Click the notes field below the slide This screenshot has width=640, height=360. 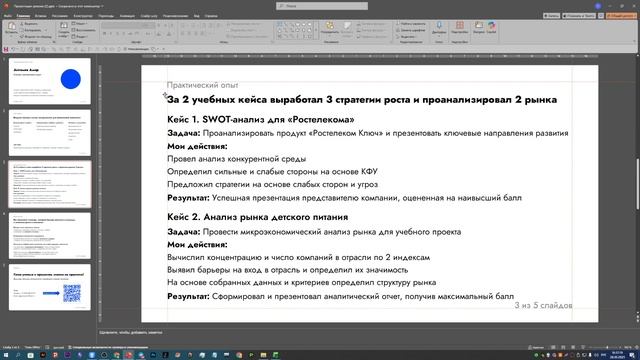click(367, 333)
